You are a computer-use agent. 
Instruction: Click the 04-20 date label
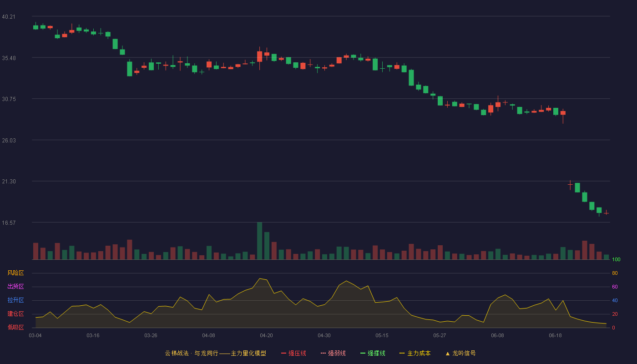(x=266, y=335)
